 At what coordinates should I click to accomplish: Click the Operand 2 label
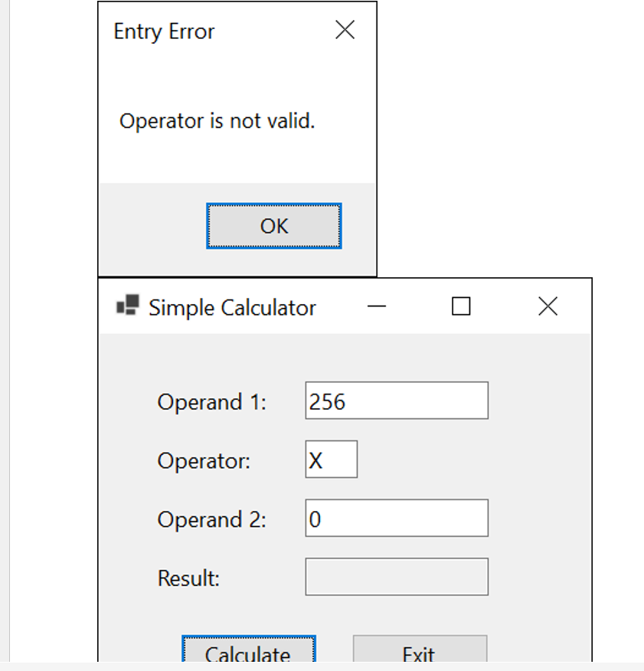(x=211, y=519)
